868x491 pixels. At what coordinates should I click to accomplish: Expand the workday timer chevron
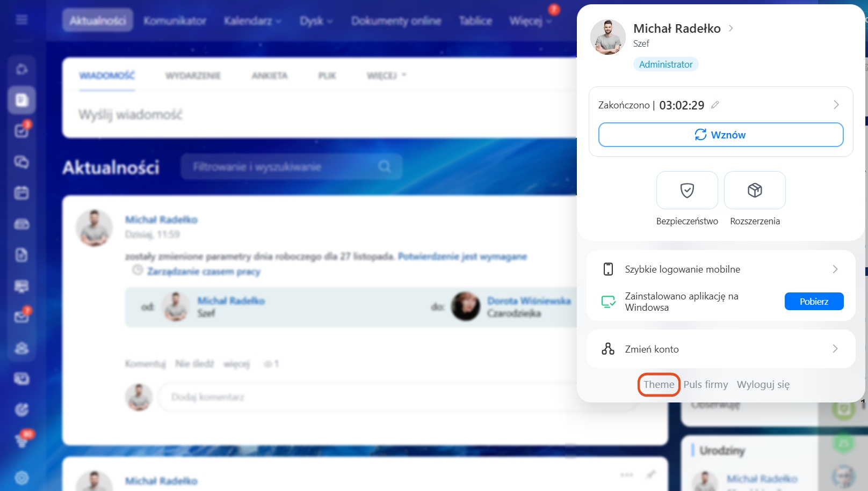(836, 105)
